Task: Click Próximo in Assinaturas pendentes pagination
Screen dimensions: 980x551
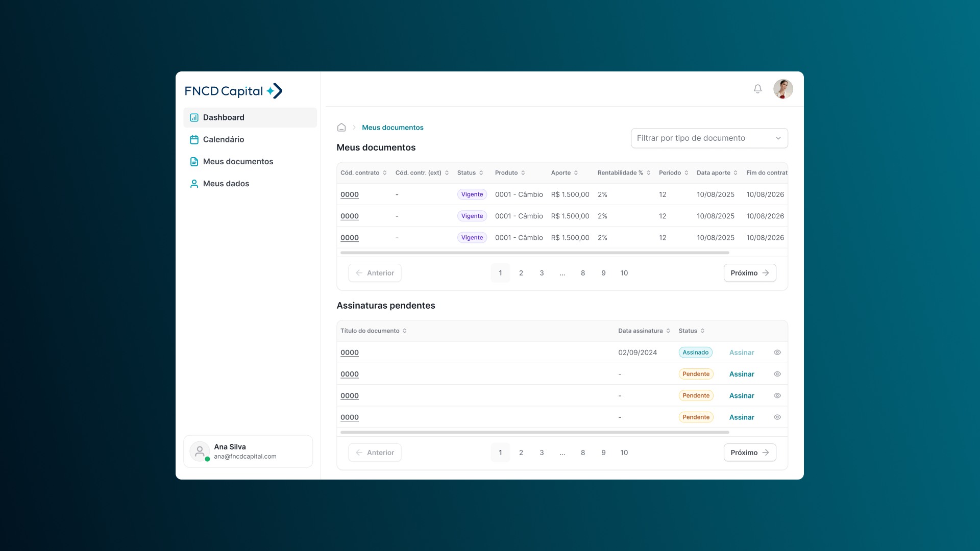Action: [750, 453]
